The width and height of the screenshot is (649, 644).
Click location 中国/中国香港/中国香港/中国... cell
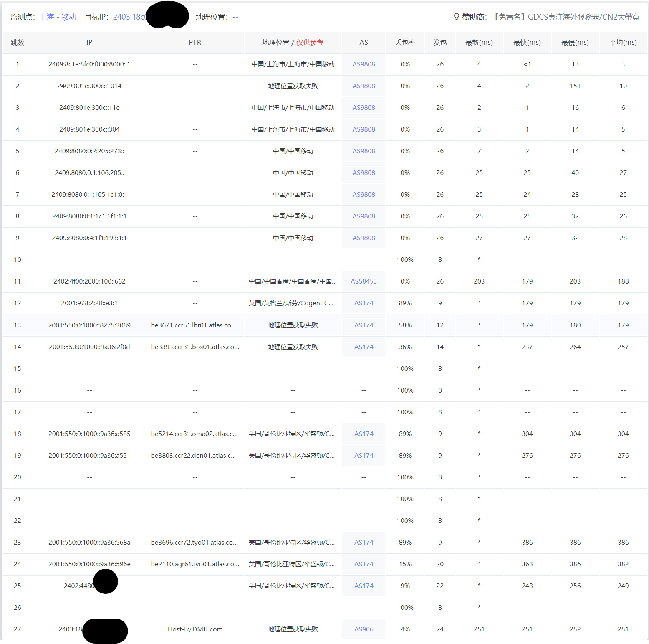pyautogui.click(x=293, y=281)
